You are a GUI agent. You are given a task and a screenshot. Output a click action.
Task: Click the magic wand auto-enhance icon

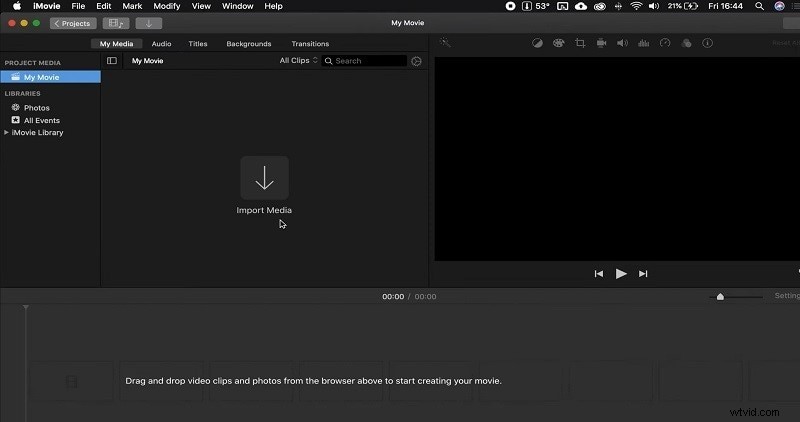pos(445,43)
